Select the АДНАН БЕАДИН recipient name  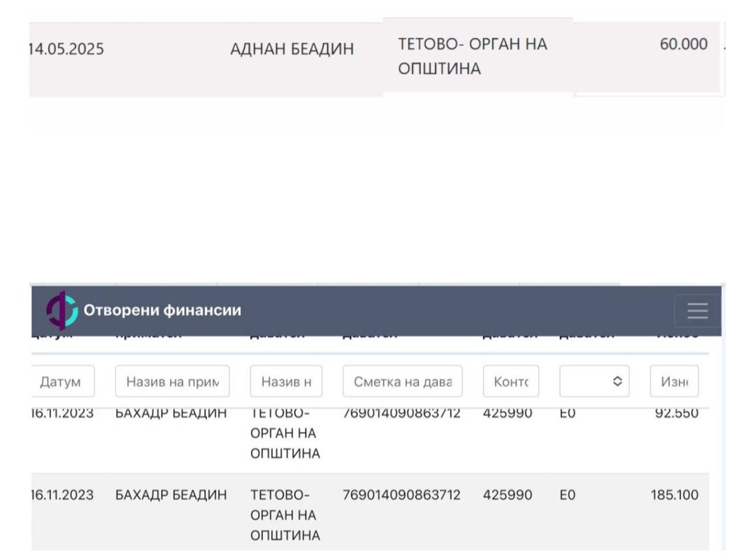292,50
